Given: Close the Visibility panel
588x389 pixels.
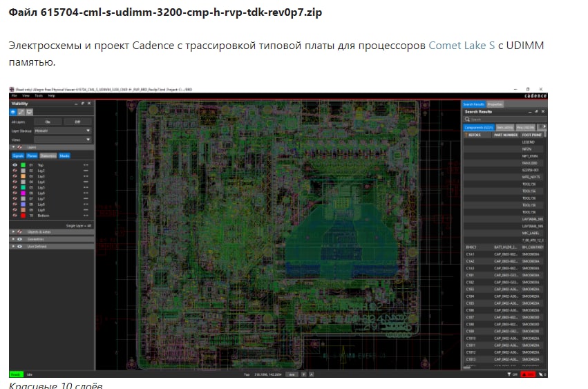Looking at the screenshot, I should coord(89,104).
